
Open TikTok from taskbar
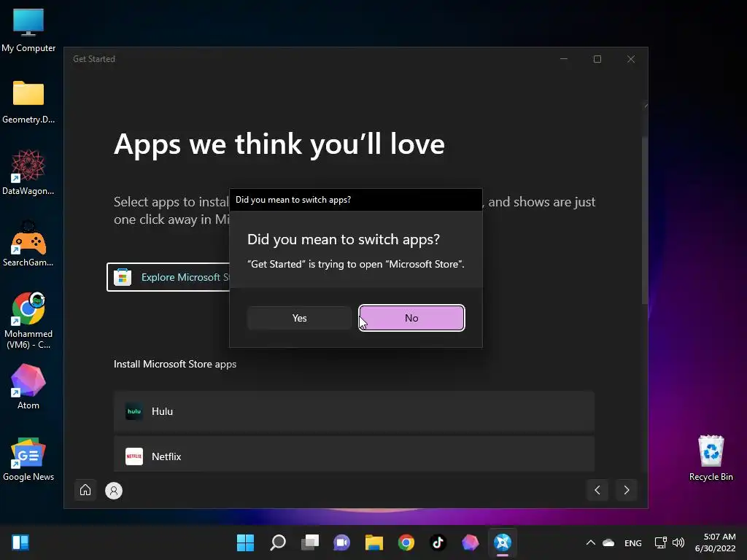coord(438,542)
